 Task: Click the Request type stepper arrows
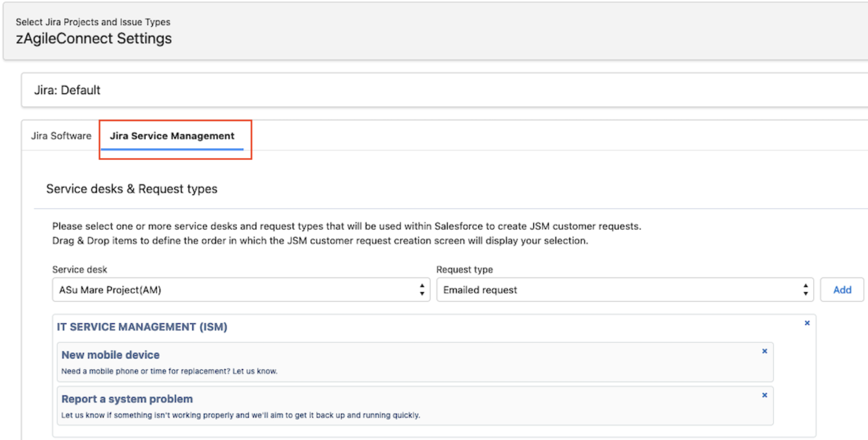(x=805, y=290)
